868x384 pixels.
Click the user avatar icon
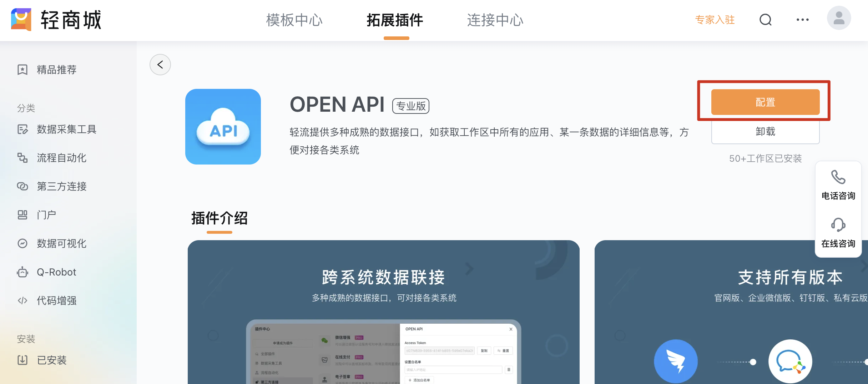pos(839,18)
